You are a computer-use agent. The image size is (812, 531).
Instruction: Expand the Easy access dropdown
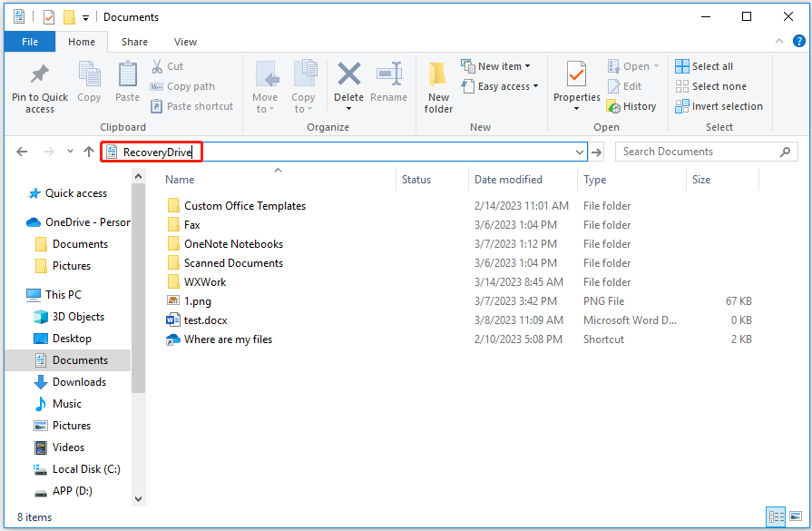[x=500, y=85]
